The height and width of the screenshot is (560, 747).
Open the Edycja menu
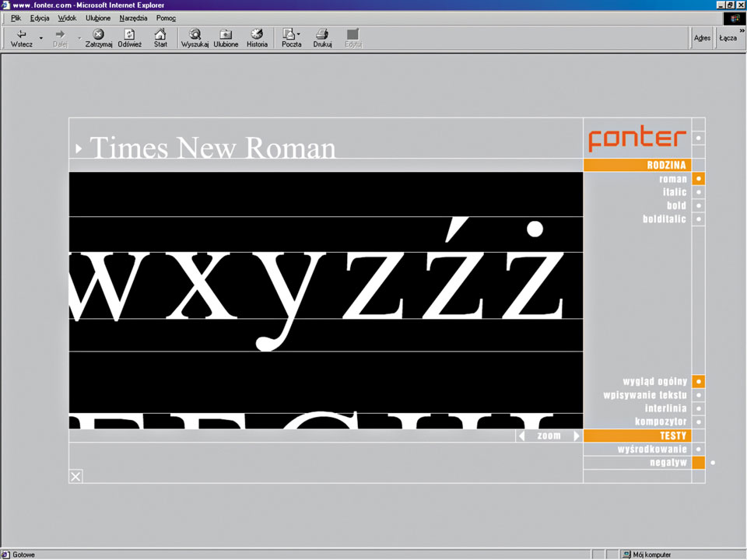pos(40,18)
